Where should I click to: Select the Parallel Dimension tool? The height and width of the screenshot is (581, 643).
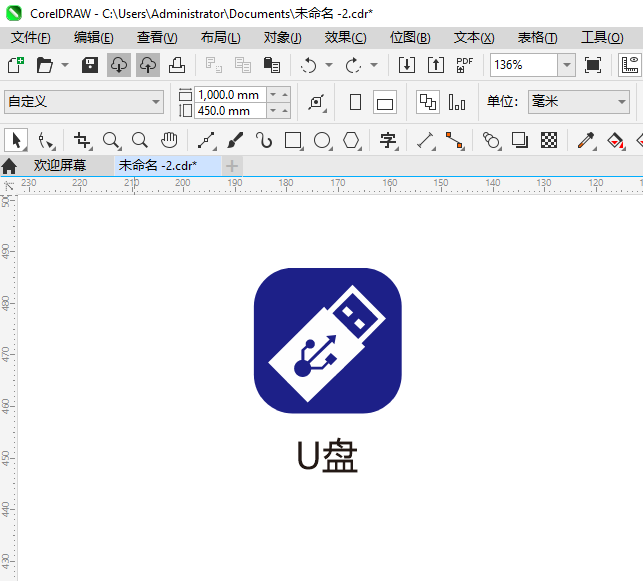point(426,141)
